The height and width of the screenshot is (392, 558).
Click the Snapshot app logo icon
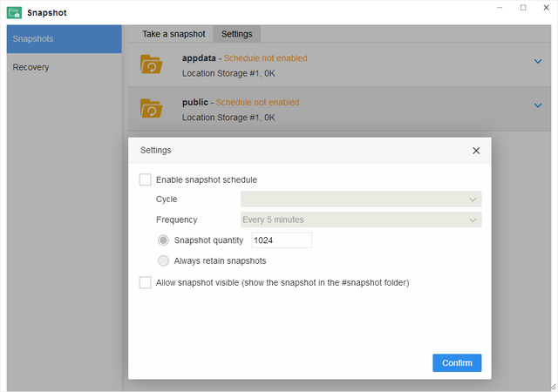tap(14, 13)
